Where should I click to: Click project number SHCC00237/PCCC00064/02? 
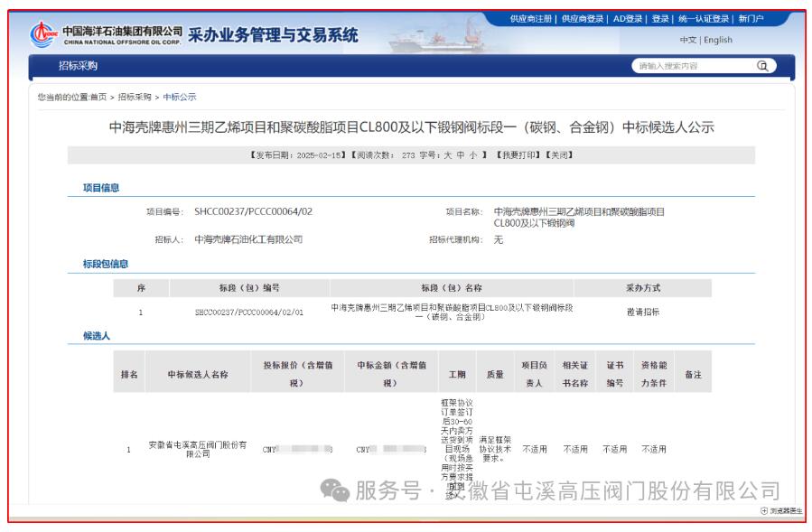(x=253, y=211)
